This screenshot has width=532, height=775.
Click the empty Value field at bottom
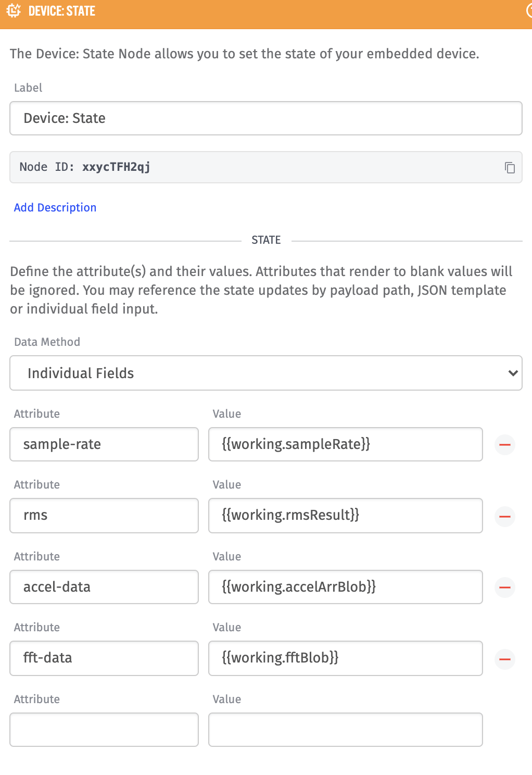tap(346, 730)
